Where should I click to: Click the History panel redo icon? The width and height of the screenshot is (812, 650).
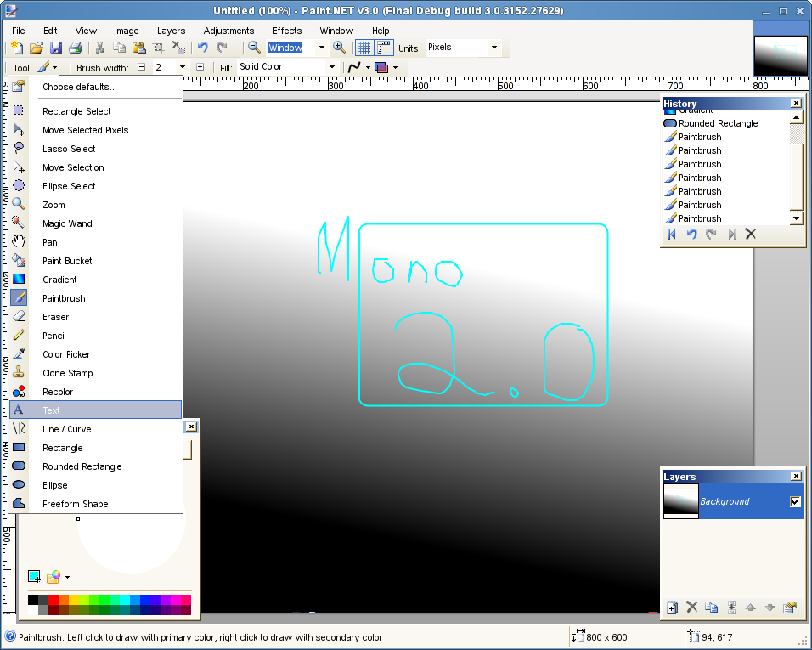711,235
